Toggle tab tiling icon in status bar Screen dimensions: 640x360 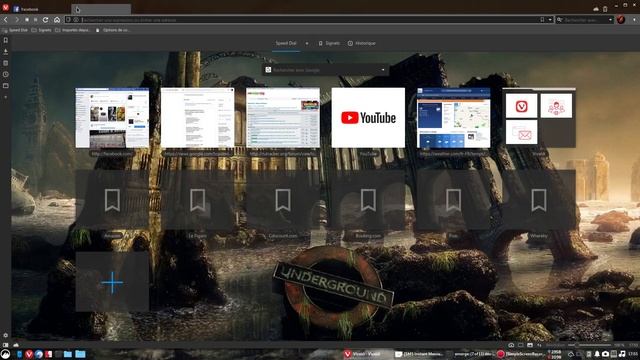coord(520,345)
